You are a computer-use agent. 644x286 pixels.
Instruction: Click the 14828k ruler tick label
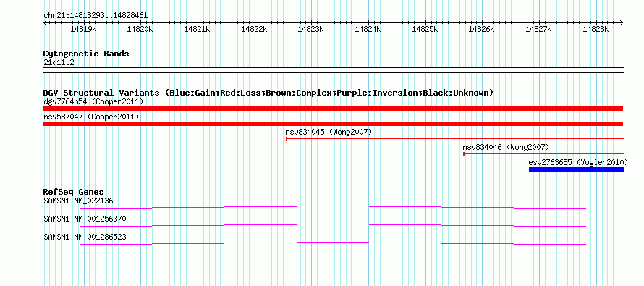point(596,29)
